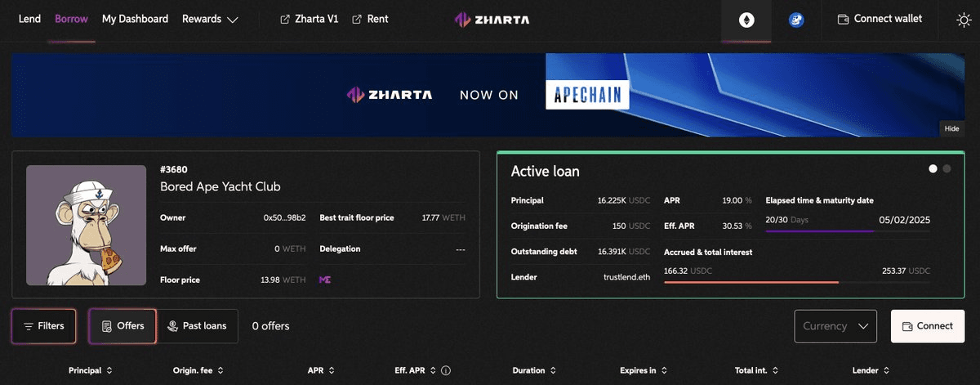The height and width of the screenshot is (385, 980).
Task: Click owner address 0x50...98b2
Action: click(x=285, y=218)
